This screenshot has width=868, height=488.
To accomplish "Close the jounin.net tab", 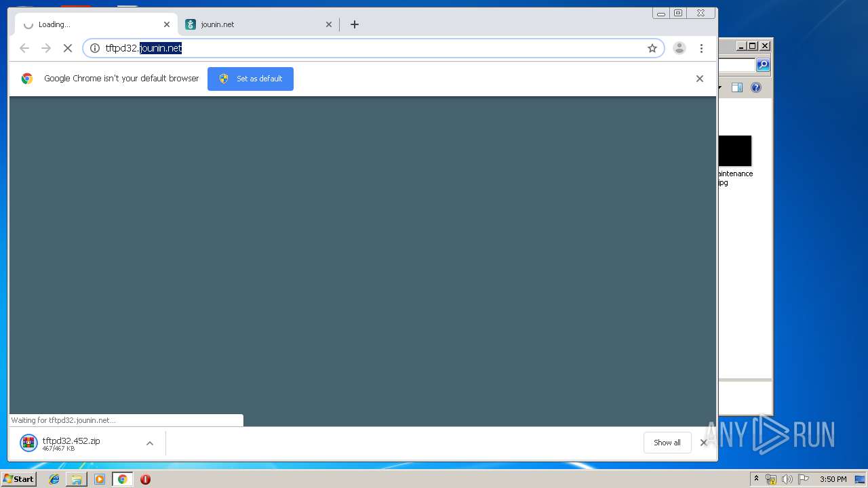I will [329, 24].
